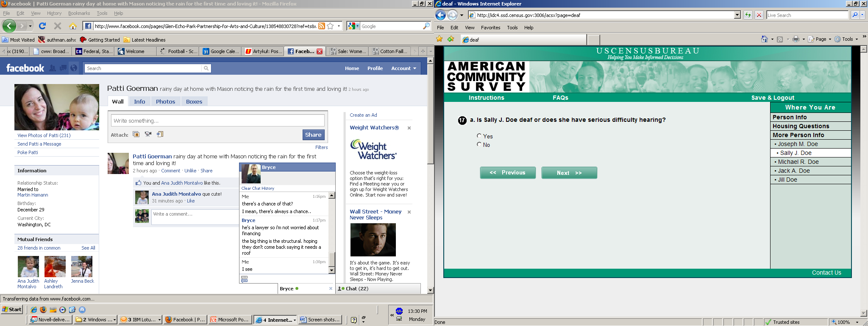Click Save & Logout in the survey
The width and height of the screenshot is (868, 326).
[773, 98]
